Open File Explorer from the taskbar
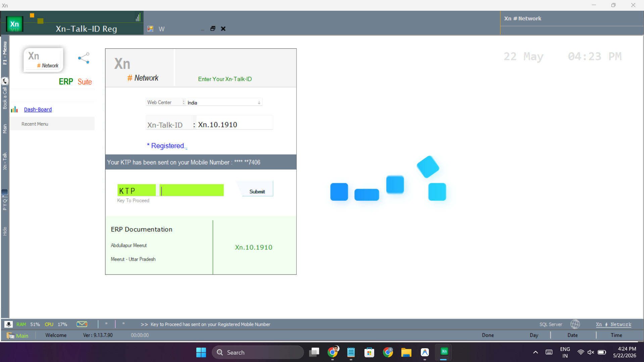The image size is (644, 362). [406, 352]
